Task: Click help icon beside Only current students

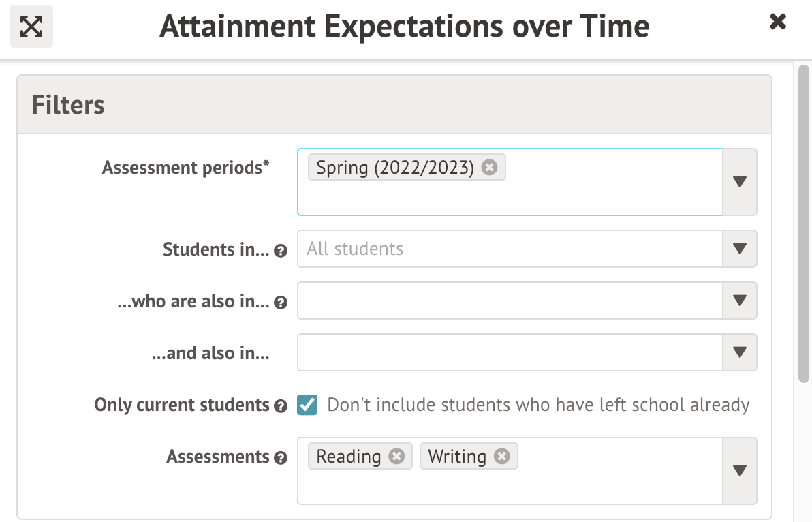Action: [280, 406]
